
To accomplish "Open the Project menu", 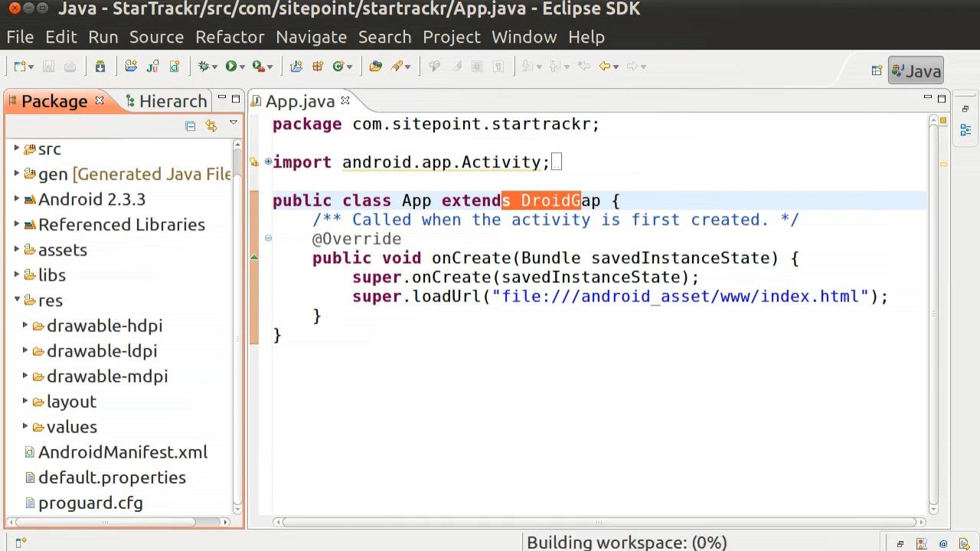I will [452, 37].
